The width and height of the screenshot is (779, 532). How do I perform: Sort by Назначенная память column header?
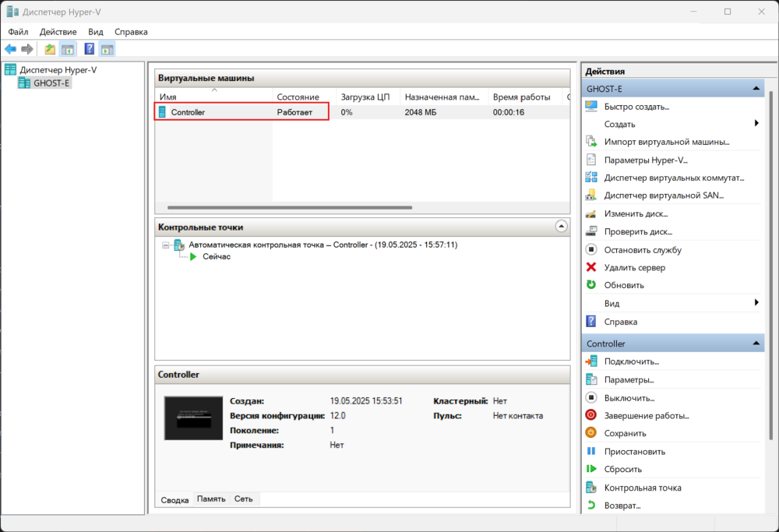point(444,97)
